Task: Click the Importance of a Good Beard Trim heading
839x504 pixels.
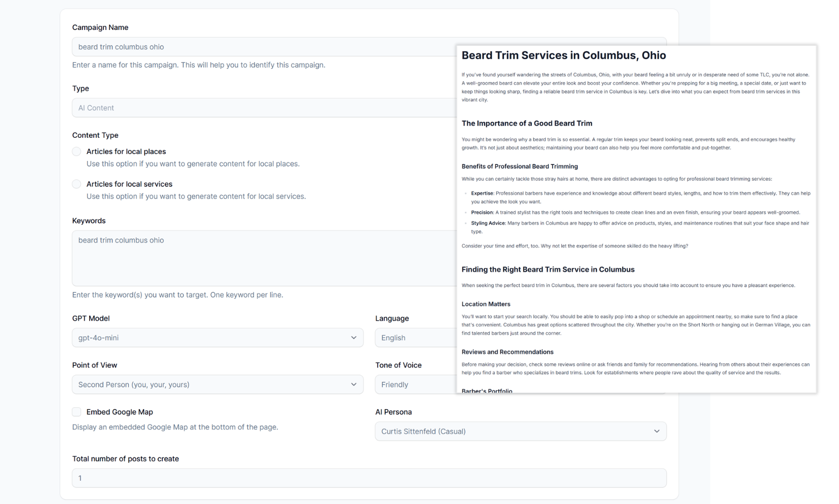Action: pos(527,123)
